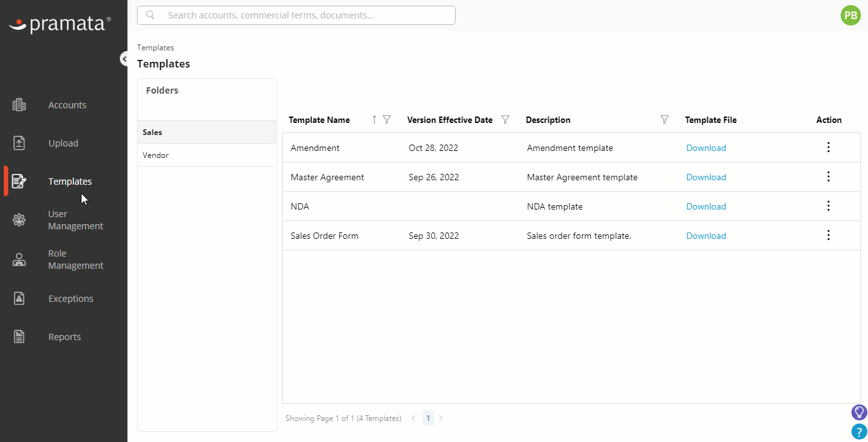Open action menu for Amendment row
This screenshot has height=442, width=868.
pyautogui.click(x=828, y=147)
